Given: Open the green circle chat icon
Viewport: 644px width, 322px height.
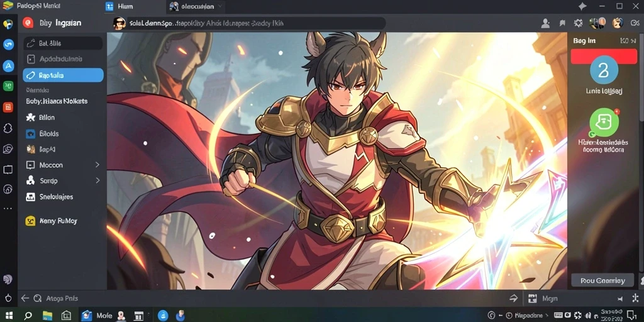Looking at the screenshot, I should pos(604,122).
